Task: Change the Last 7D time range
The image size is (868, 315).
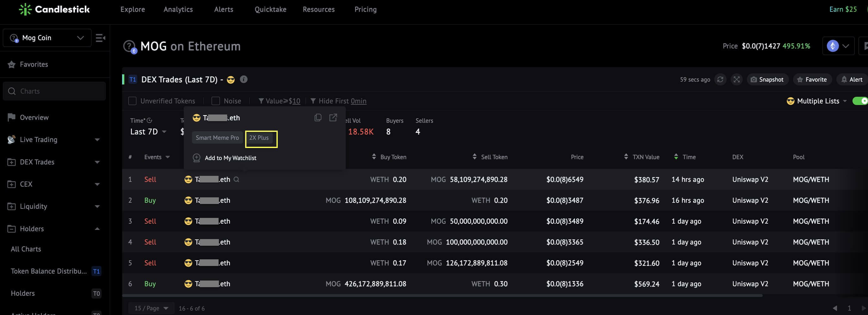Action: coord(148,132)
